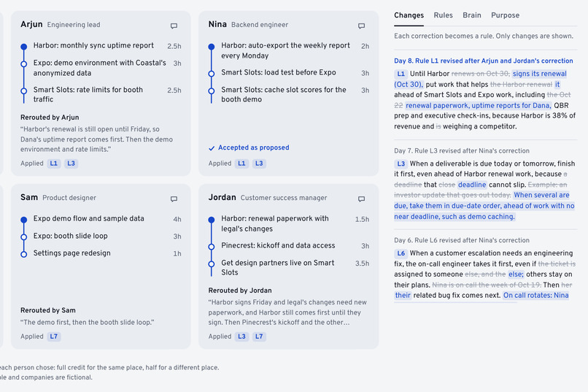Select the filled dot for Harbor auto-export weekly report
588x392 pixels.
point(212,47)
